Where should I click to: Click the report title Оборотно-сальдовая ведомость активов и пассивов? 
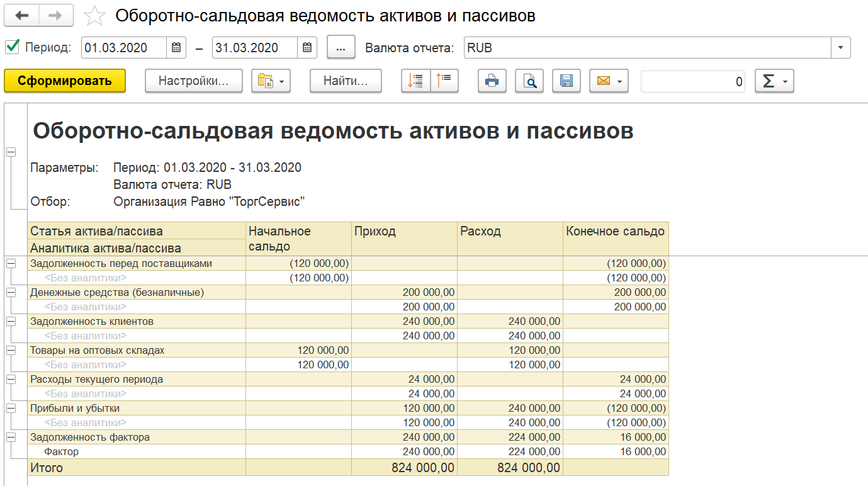333,131
